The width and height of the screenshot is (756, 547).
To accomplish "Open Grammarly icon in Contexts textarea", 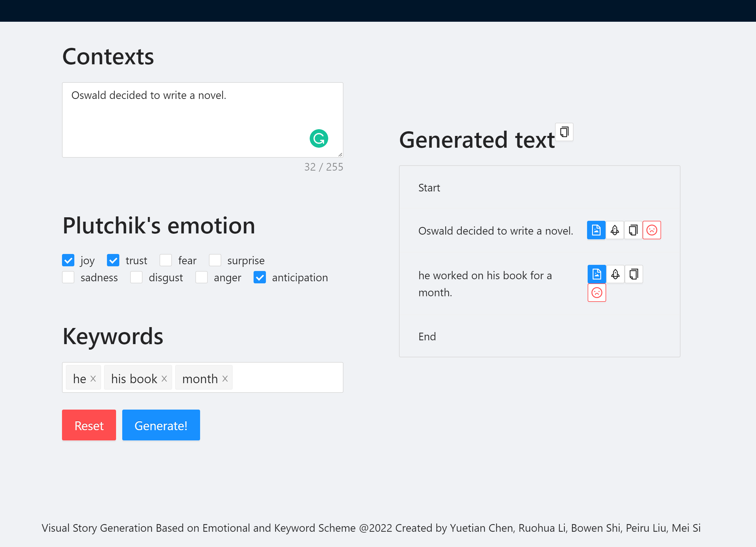I will pyautogui.click(x=319, y=139).
